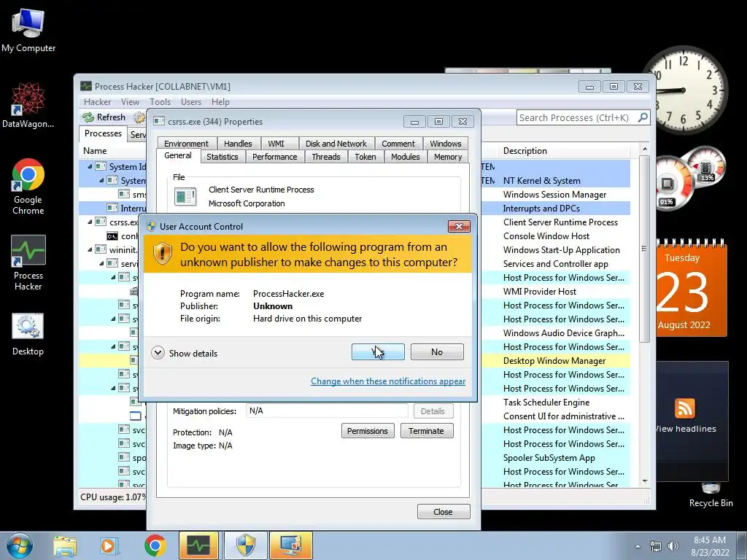Click the Refresh toolbar button in Process Hacker
747x560 pixels.
point(104,117)
